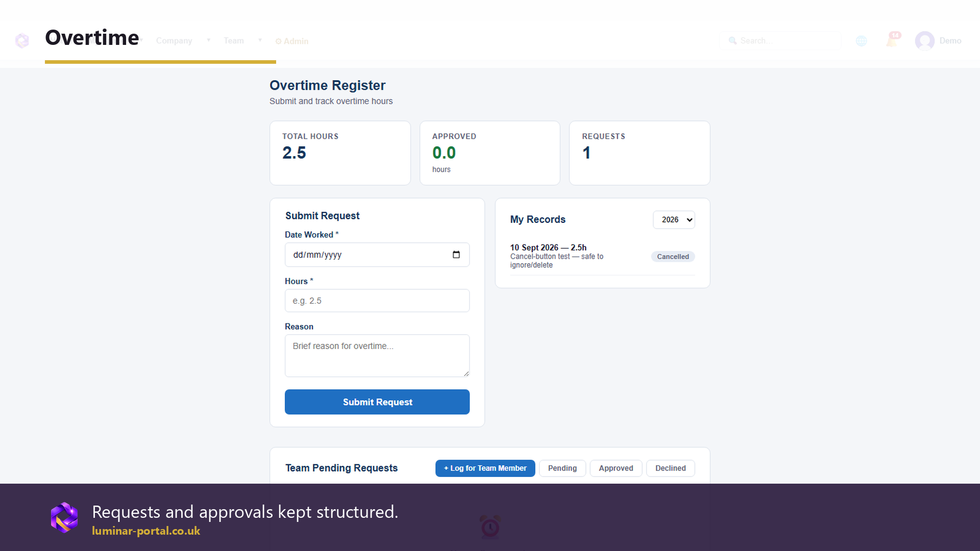980x551 pixels.
Task: Click the My Records heading
Action: 538,219
